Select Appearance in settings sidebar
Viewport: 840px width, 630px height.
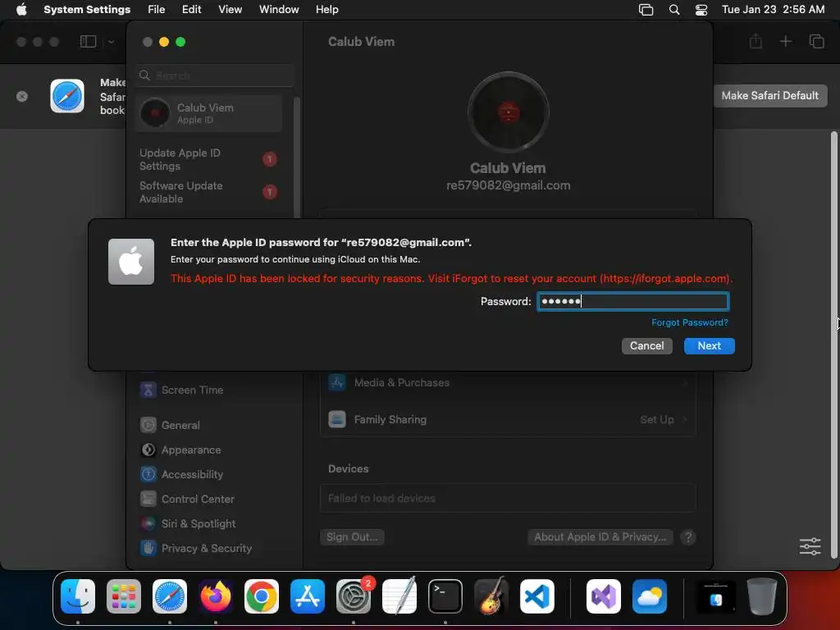181,450
